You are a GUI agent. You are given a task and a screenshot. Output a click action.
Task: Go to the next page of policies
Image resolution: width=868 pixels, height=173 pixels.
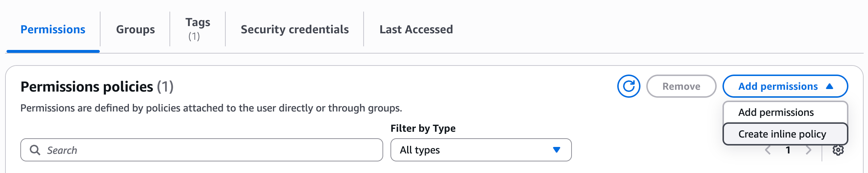point(808,150)
